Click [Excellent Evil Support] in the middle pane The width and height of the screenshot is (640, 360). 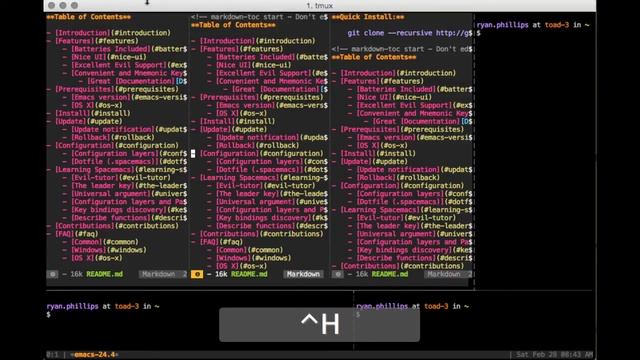click(x=264, y=73)
